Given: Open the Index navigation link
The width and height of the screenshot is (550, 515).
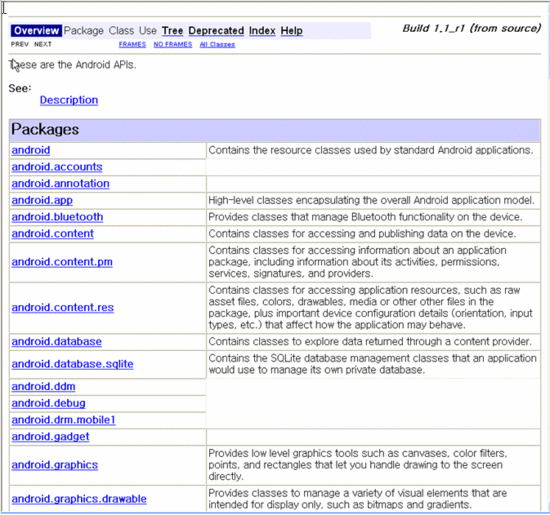Looking at the screenshot, I should (x=262, y=31).
